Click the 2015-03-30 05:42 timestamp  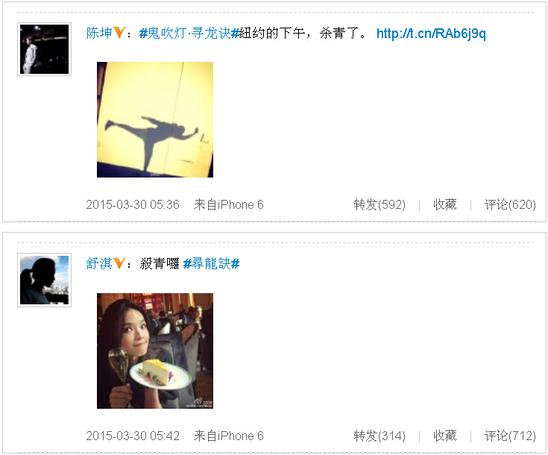[133, 436]
